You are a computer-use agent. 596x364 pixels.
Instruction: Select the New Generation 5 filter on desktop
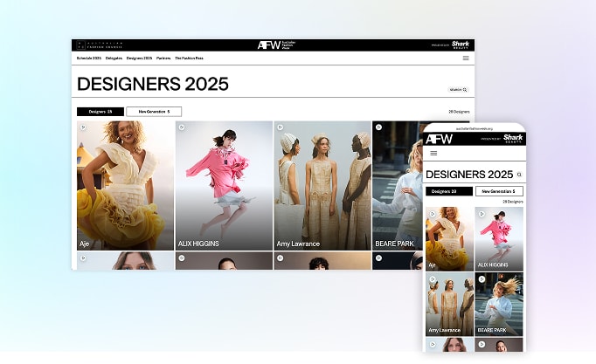pos(154,112)
